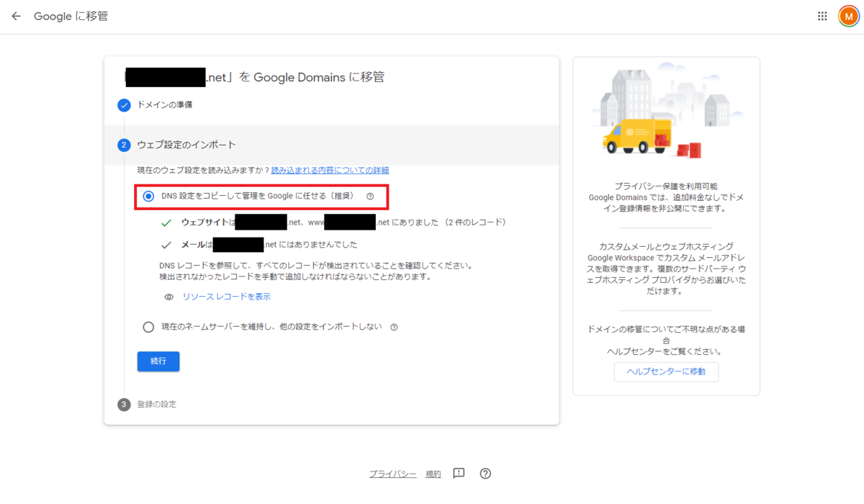Screen dimensions: 864x504
Task: Click the help icon next to DNS 設定をコピー option
Action: (370, 196)
